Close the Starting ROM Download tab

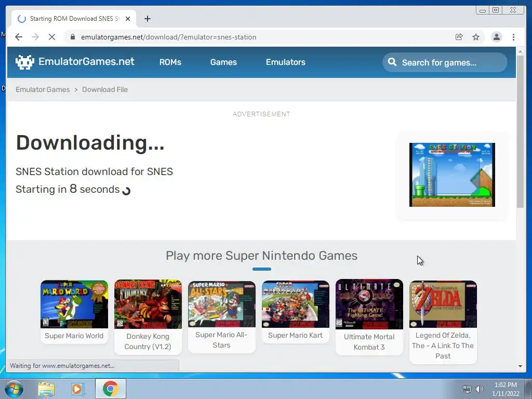(x=128, y=19)
